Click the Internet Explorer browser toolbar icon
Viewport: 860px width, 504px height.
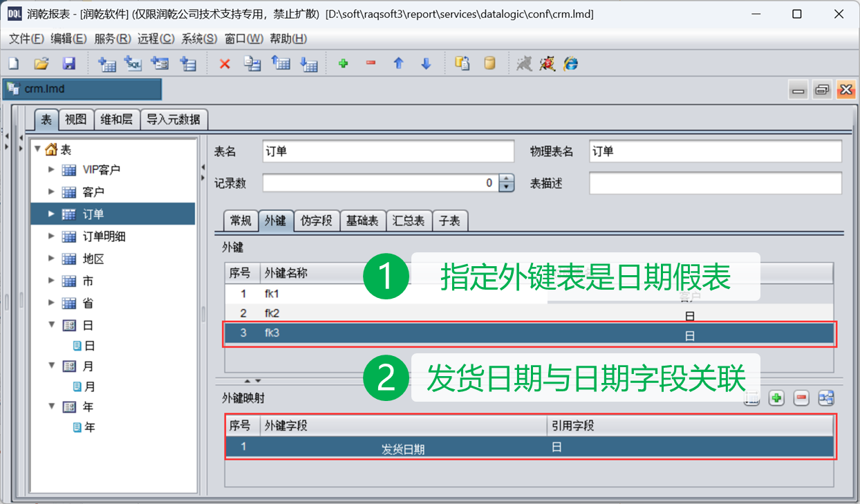pos(570,64)
